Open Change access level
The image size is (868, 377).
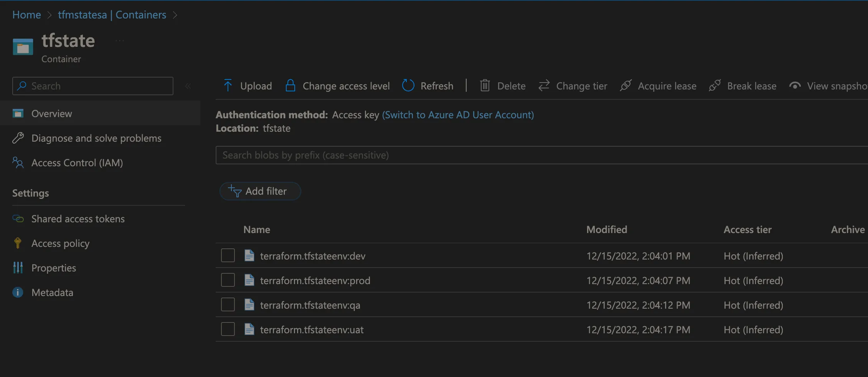(x=338, y=86)
